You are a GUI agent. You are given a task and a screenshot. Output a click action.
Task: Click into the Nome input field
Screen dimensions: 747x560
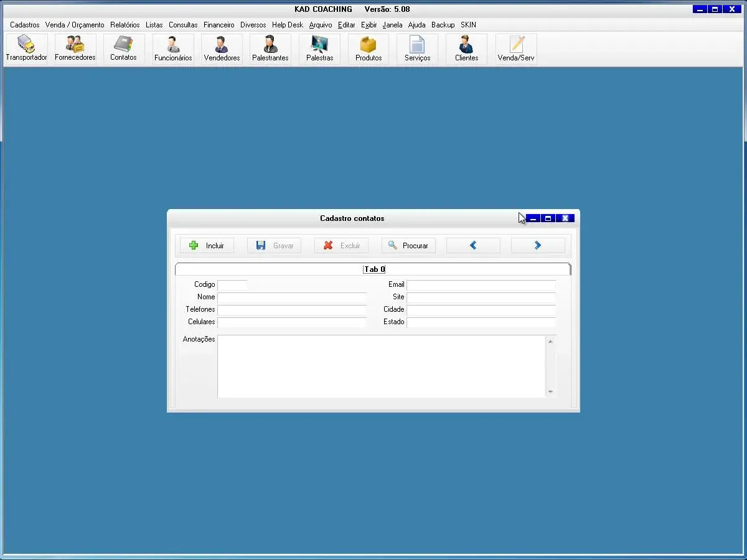(x=292, y=297)
